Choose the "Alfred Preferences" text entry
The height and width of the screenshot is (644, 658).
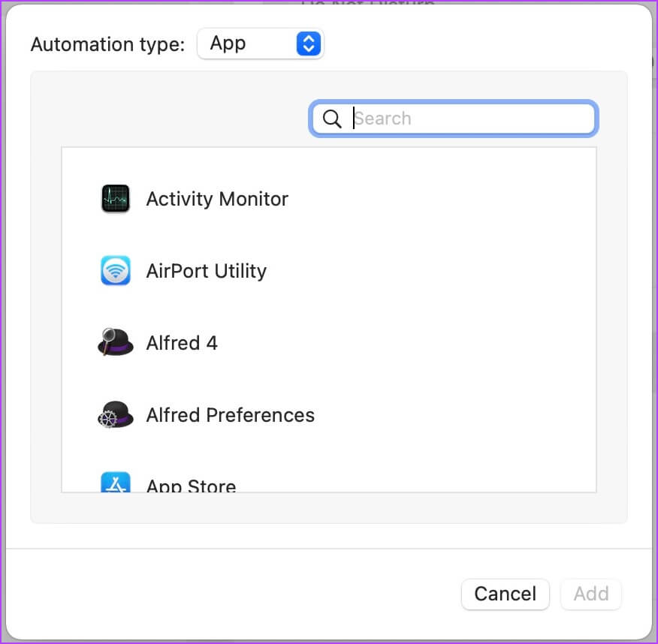[230, 415]
